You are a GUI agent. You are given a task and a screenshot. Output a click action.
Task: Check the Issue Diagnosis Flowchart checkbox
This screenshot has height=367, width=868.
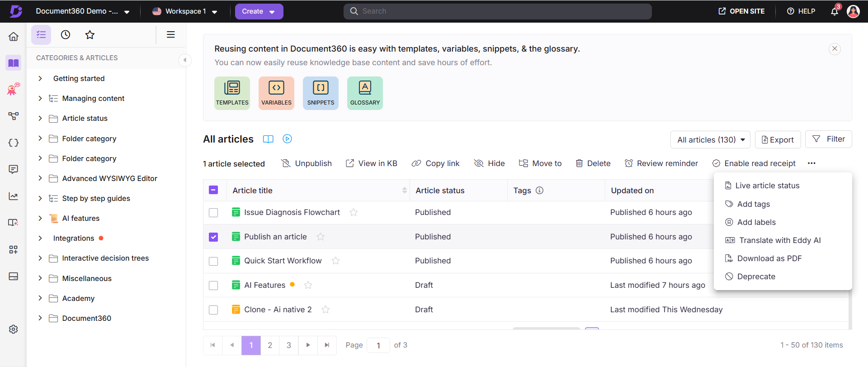[x=213, y=213]
